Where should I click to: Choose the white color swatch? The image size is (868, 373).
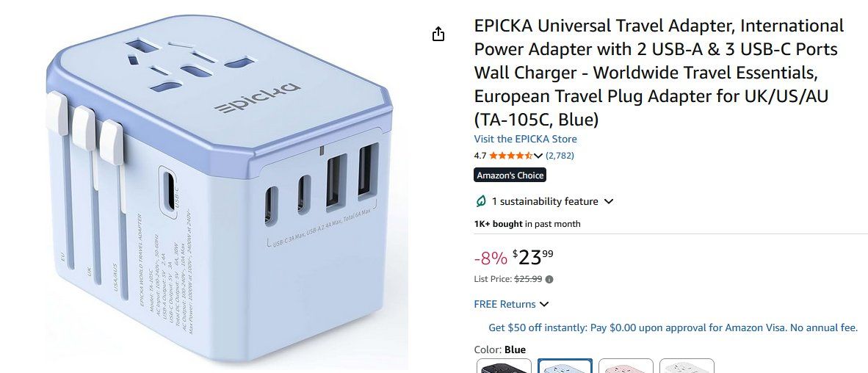(687, 366)
